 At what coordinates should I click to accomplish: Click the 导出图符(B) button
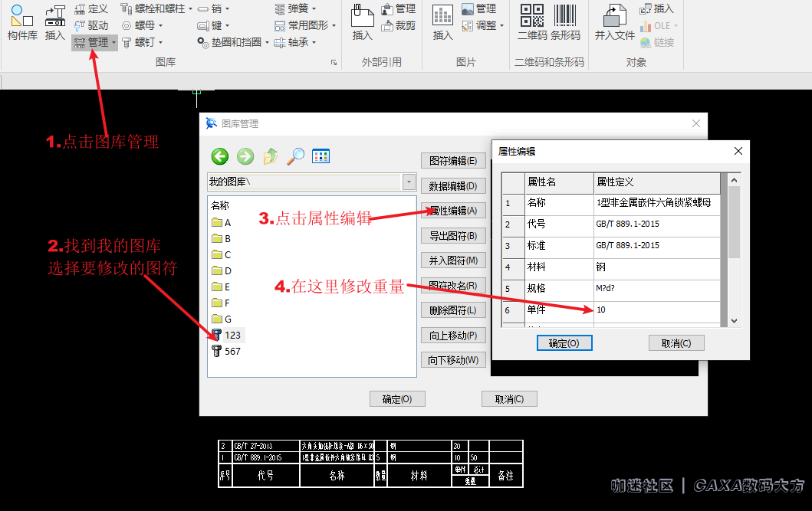(x=453, y=236)
